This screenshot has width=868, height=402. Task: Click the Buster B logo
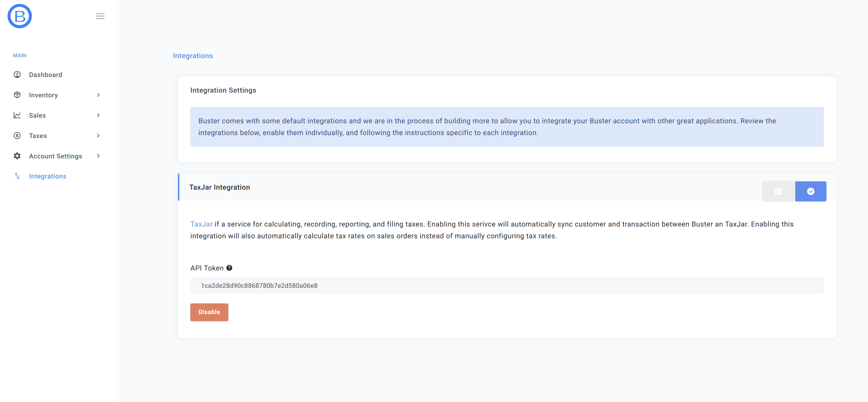pos(19,16)
